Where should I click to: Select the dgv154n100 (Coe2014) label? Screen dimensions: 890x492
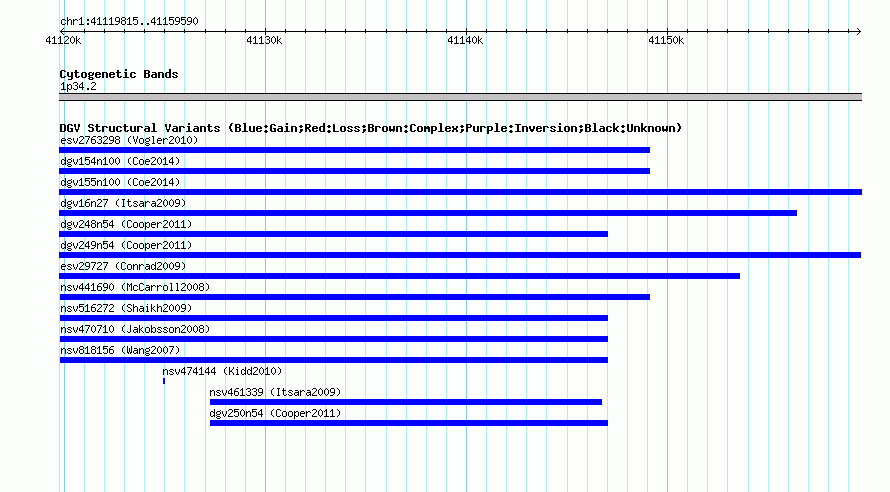tap(120, 161)
